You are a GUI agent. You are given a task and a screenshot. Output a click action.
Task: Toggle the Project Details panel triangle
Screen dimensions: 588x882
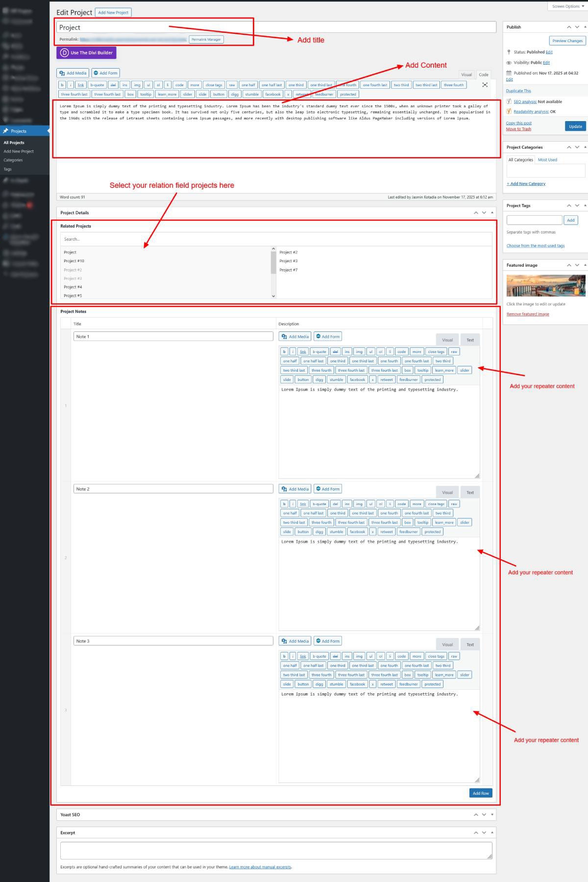click(x=492, y=213)
